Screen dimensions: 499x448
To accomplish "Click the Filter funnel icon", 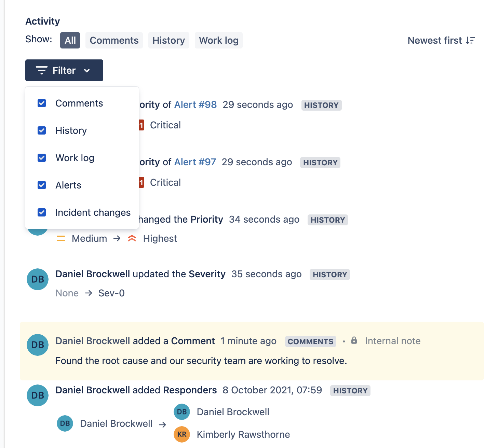I will [41, 70].
